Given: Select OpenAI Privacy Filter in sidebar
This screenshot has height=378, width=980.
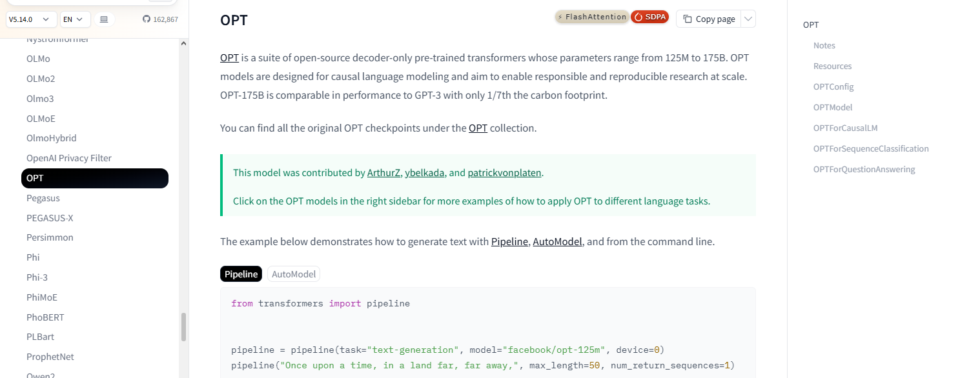Looking at the screenshot, I should [x=69, y=158].
